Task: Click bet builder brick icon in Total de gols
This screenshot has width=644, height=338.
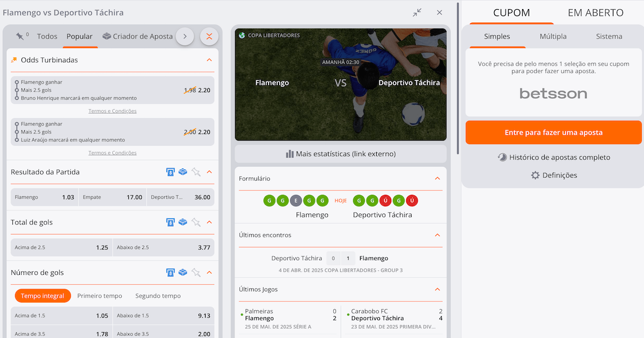Action: pos(183,222)
